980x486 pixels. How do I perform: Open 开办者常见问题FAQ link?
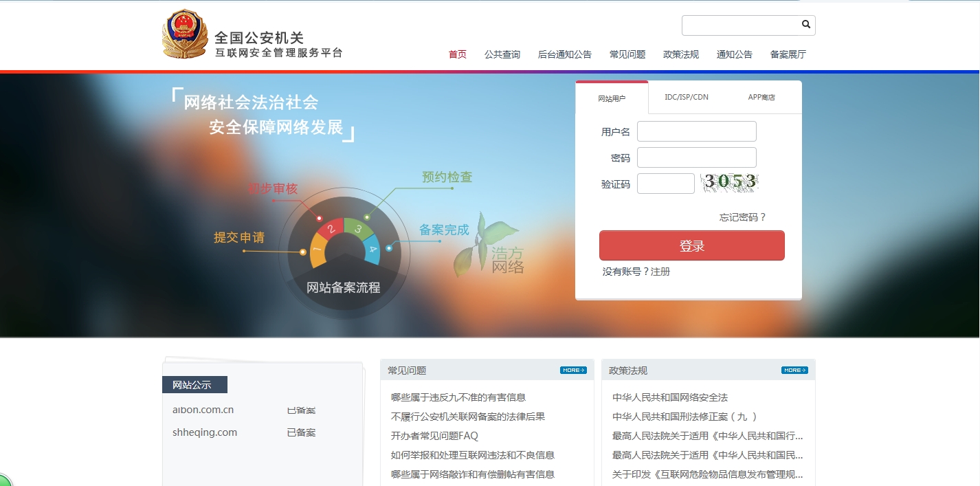click(x=434, y=436)
